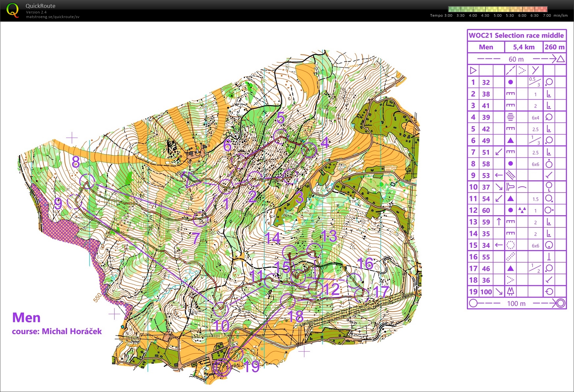
Task: Click the '7:00 min/km' legend label
Action: [x=555, y=15]
